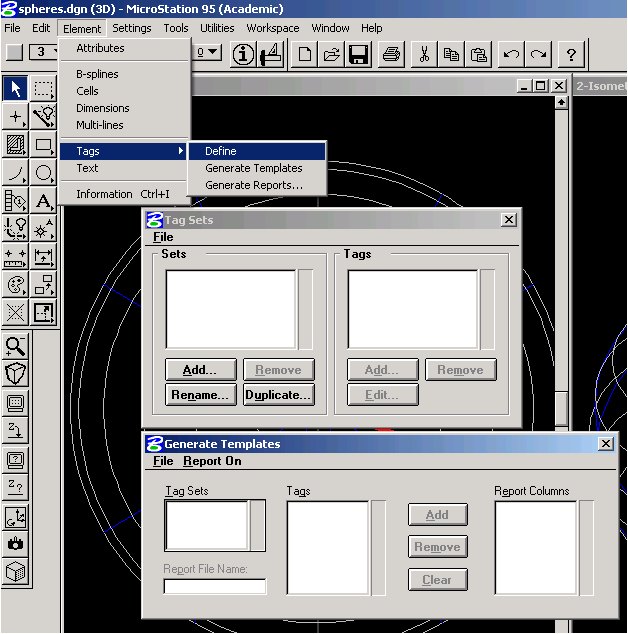The image size is (628, 634).
Task: Open the 3D view rotation cube tool
Action: tap(15, 374)
